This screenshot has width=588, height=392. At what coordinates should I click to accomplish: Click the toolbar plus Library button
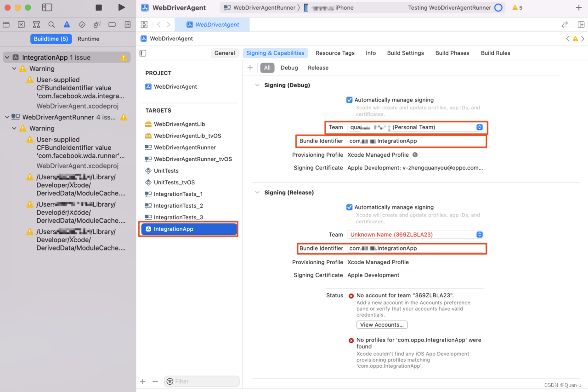[x=578, y=7]
